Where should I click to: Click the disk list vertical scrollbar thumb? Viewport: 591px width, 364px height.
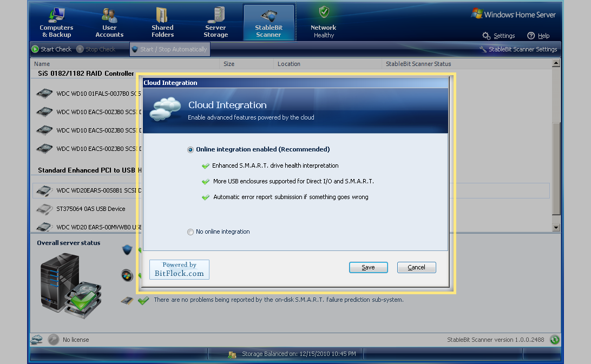556,168
